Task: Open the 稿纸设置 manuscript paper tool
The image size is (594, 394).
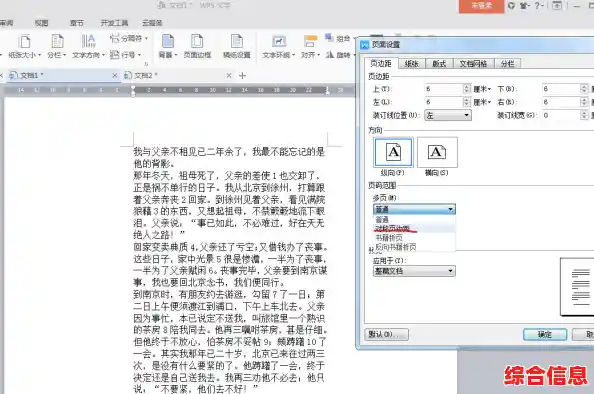Action: coord(237,46)
